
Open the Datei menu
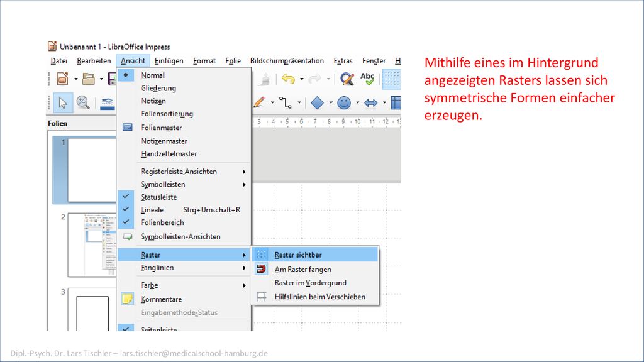pyautogui.click(x=58, y=61)
